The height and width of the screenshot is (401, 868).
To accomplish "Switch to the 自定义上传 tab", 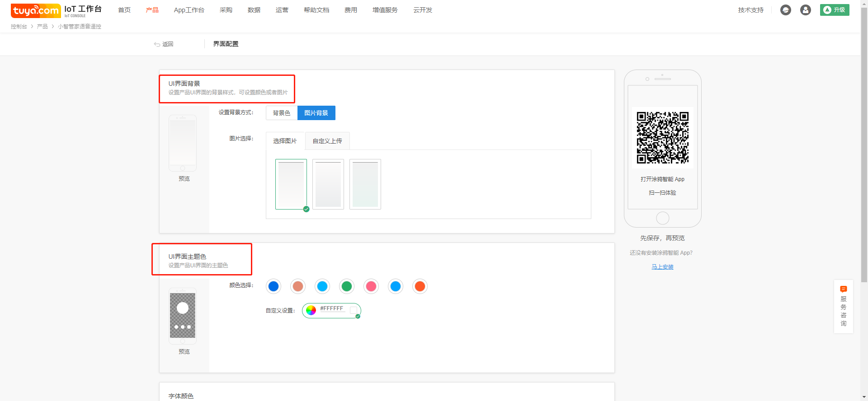I will (327, 141).
